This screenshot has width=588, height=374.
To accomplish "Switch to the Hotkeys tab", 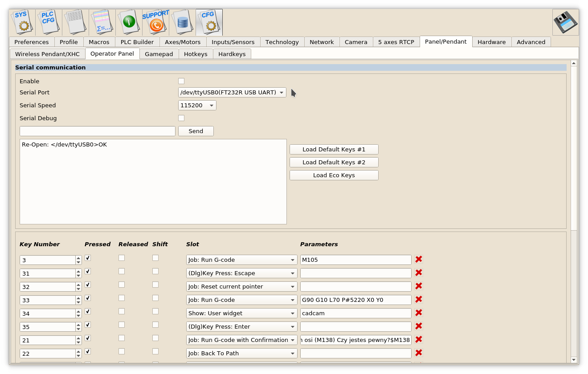I will tap(196, 54).
